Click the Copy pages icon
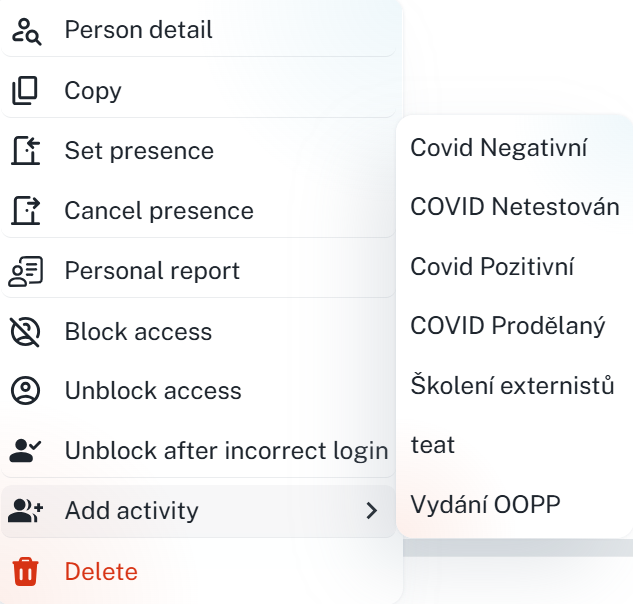 (25, 91)
